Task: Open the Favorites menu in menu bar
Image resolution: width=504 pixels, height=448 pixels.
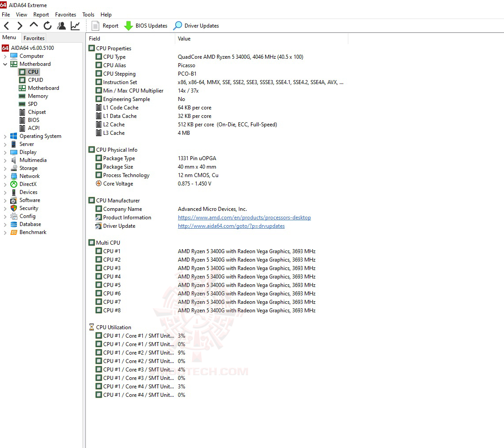Action: point(65,15)
